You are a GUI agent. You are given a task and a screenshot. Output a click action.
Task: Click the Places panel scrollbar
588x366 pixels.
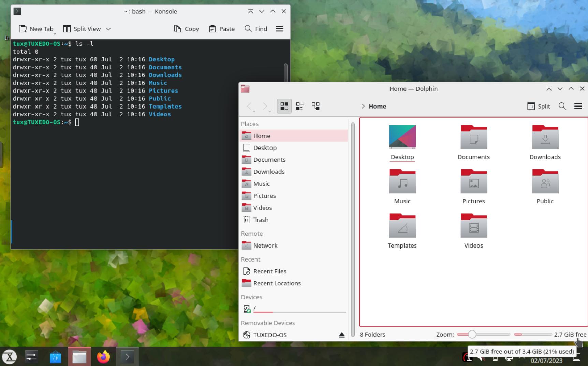coord(353,229)
